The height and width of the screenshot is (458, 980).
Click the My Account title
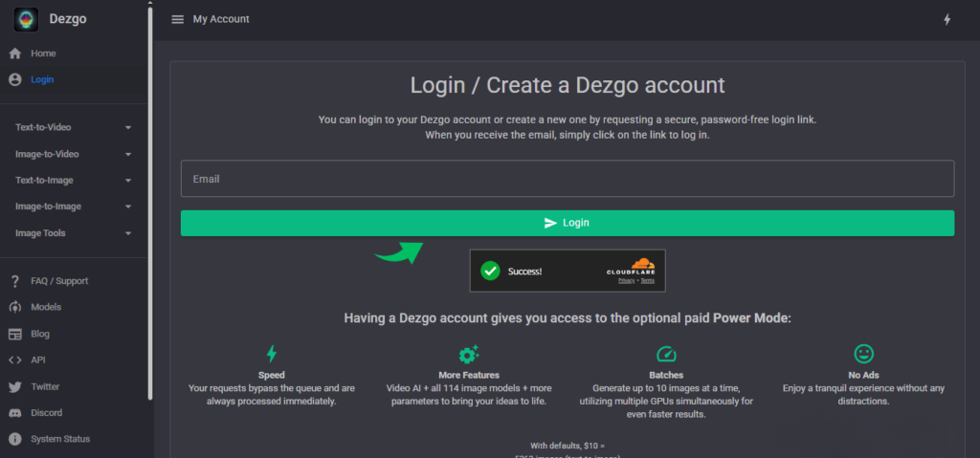[x=221, y=19]
